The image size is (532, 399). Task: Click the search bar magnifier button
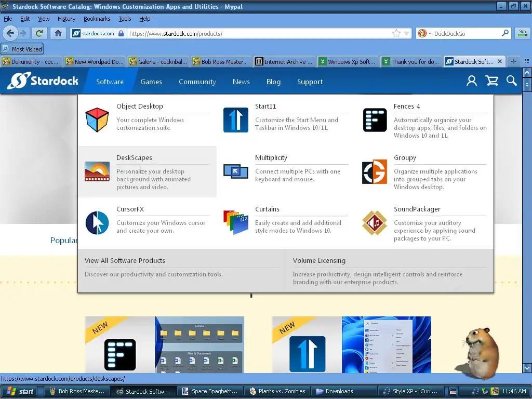(x=505, y=33)
